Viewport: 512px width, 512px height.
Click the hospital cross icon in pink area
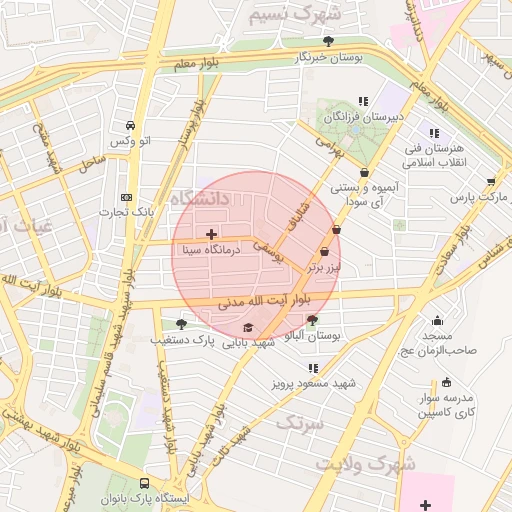(425, 505)
